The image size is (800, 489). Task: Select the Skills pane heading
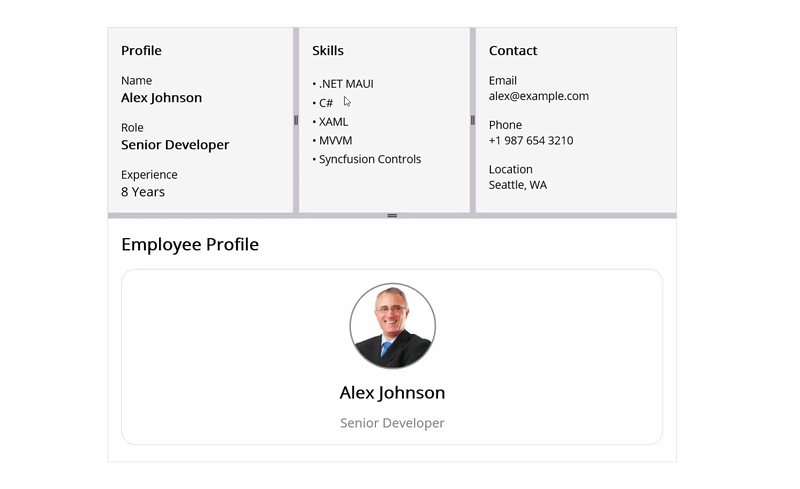tap(328, 51)
